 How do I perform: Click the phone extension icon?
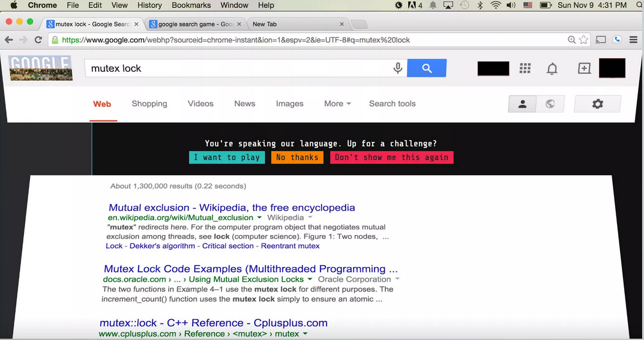click(617, 40)
